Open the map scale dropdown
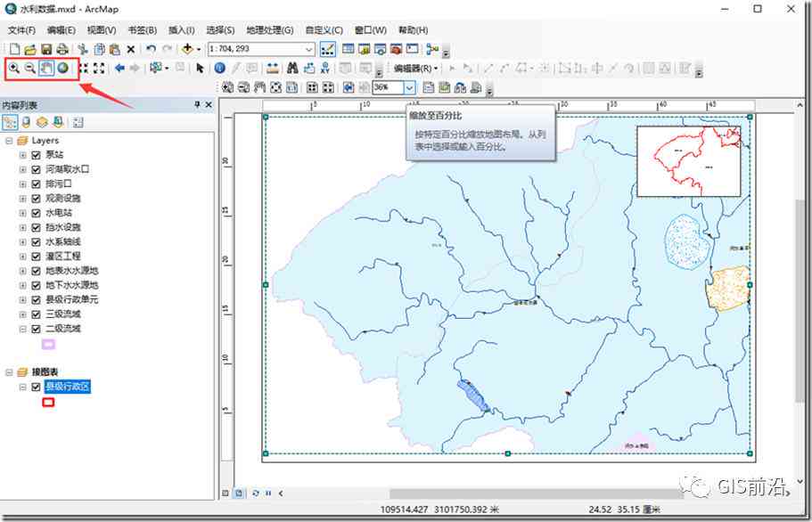The image size is (812, 522). [309, 49]
